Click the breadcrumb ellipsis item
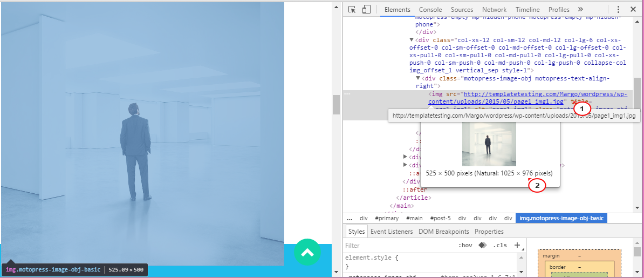Image resolution: width=644 pixels, height=278 pixels. click(350, 219)
